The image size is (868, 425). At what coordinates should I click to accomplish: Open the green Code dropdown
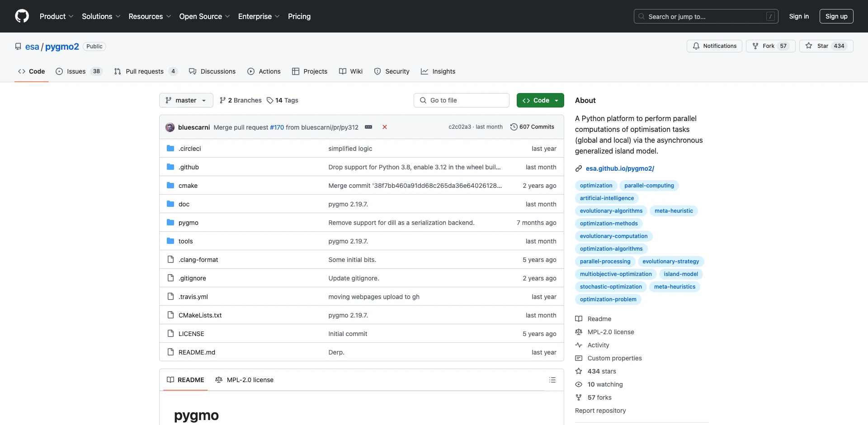540,100
